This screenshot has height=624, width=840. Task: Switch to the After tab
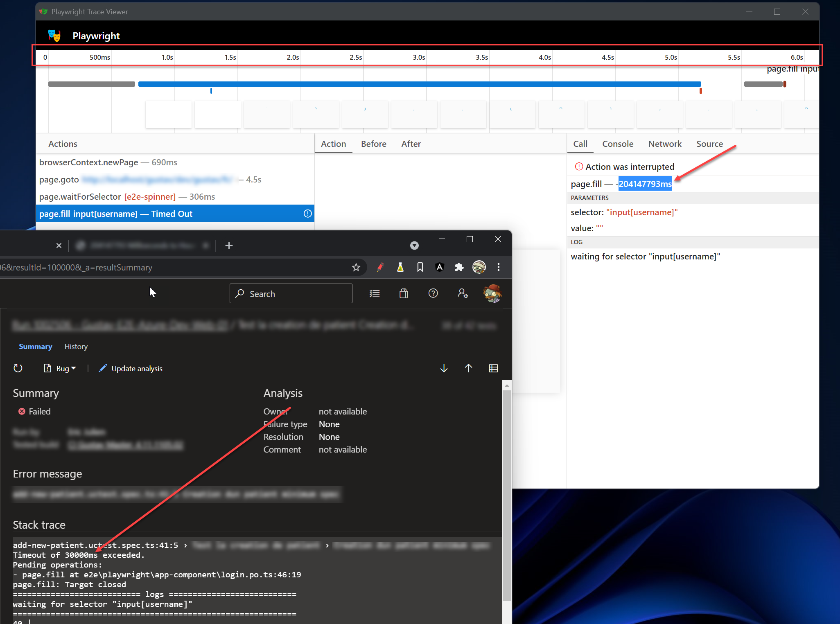[x=411, y=144]
